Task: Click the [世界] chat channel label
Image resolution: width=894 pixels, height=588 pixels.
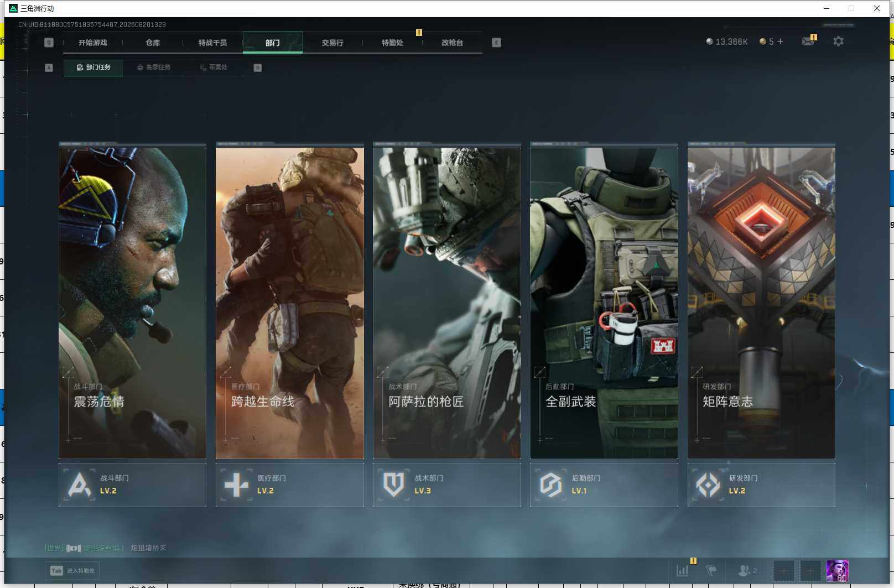Action: click(54, 548)
